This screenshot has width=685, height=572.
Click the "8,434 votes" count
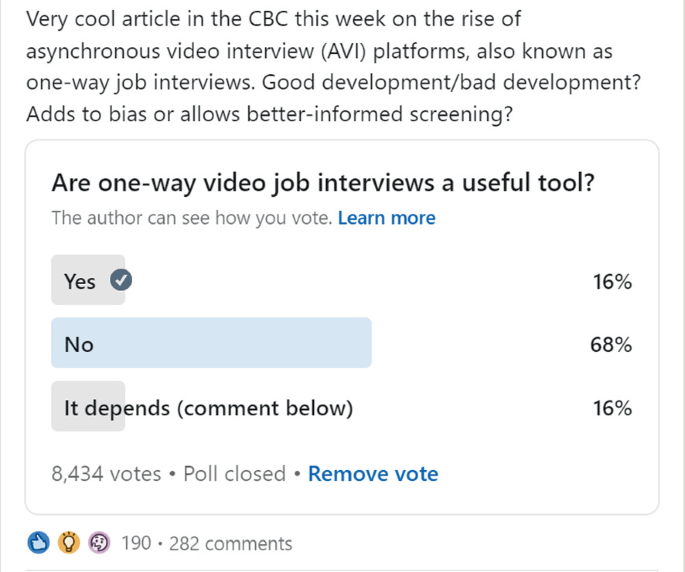click(x=106, y=474)
